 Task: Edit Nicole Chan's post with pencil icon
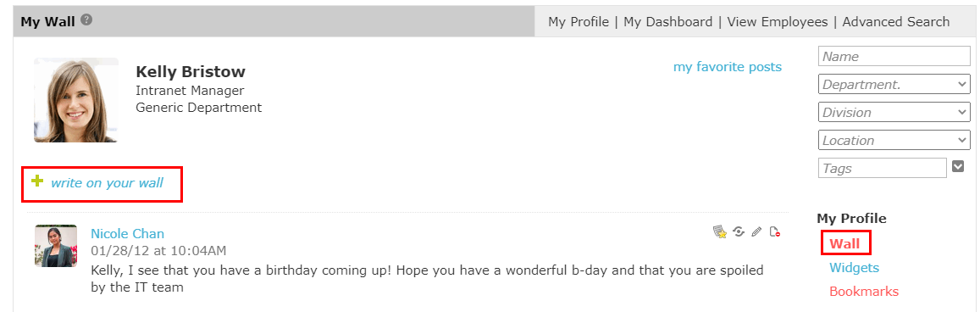757,232
